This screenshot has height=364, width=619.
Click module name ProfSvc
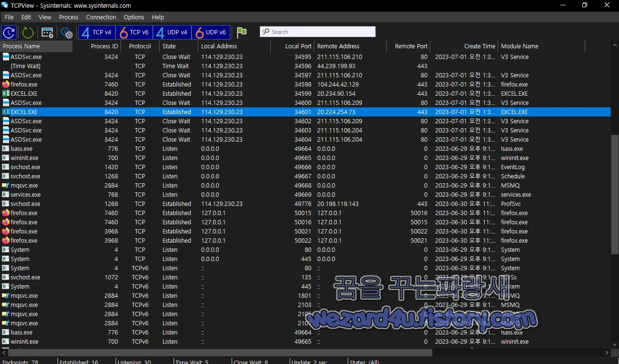511,204
